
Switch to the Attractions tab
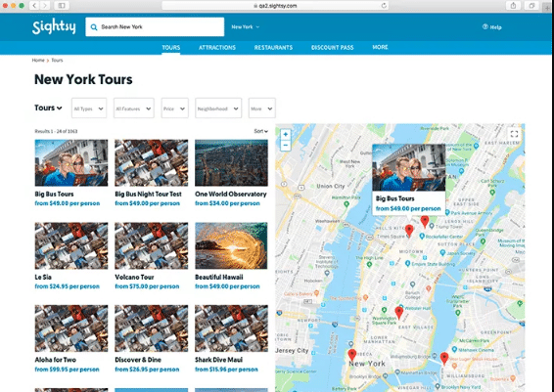(x=217, y=47)
